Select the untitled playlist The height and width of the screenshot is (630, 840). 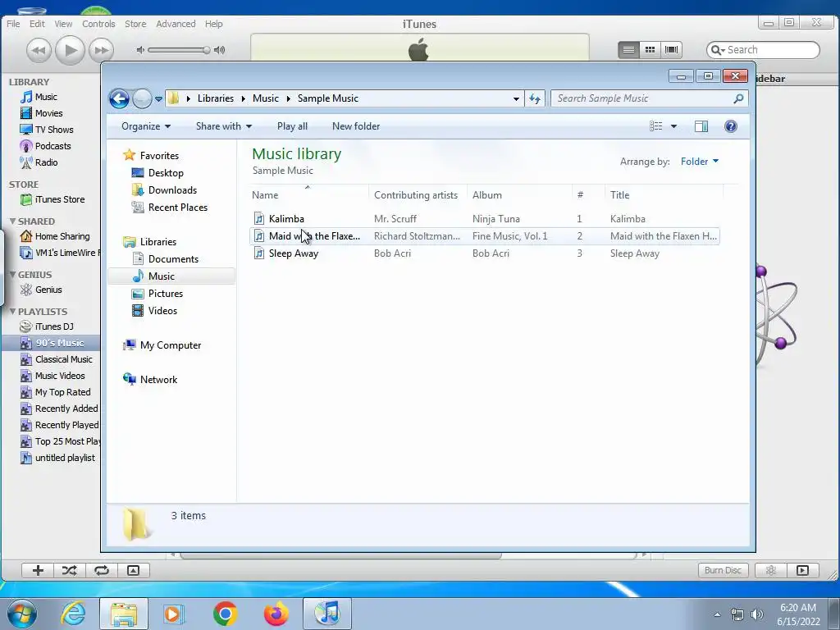tap(65, 458)
